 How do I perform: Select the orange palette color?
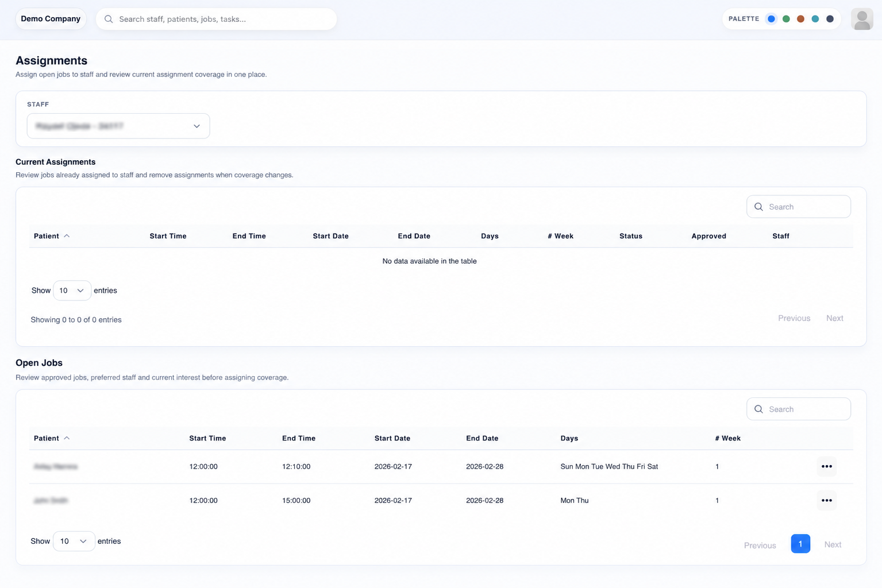(800, 19)
